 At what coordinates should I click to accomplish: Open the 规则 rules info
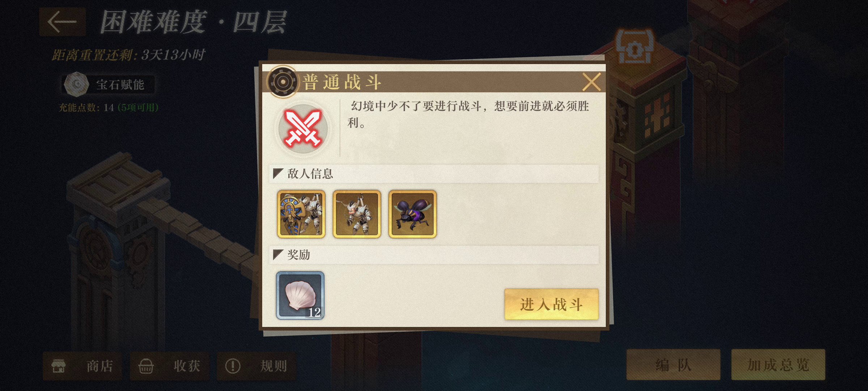click(x=256, y=366)
